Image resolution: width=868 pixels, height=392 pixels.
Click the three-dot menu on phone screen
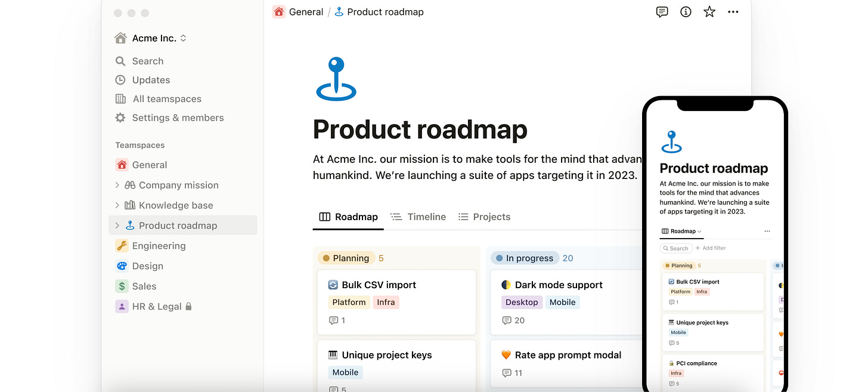click(767, 232)
